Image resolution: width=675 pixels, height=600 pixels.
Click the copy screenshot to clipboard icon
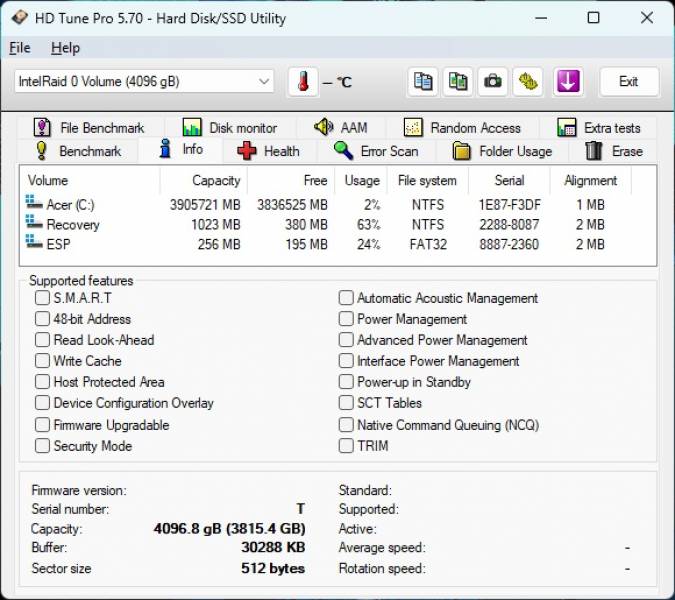click(458, 81)
